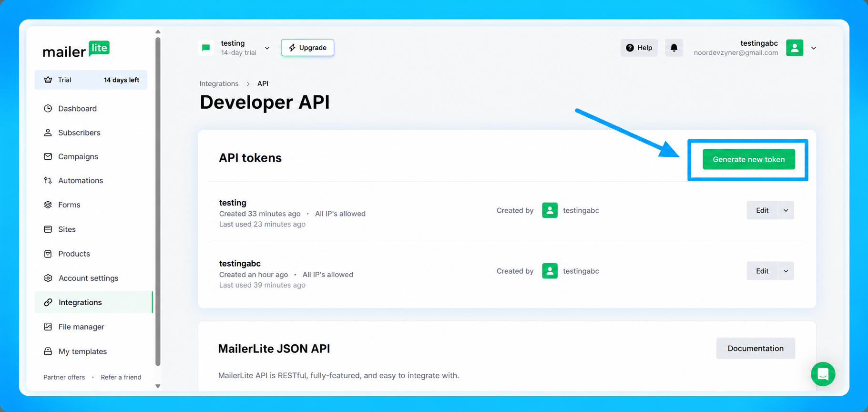Viewport: 868px width, 412px height.
Task: Click the MailerLite JSON API heading
Action: point(274,349)
